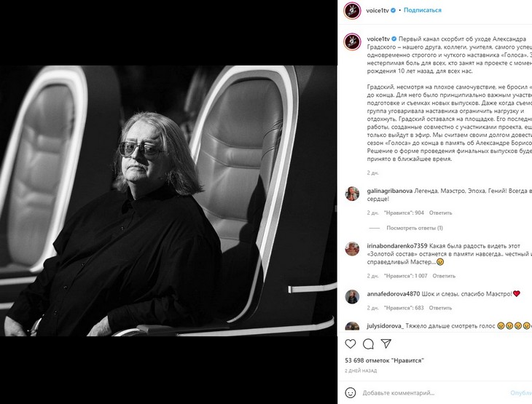
Task: Like the post with the heart icon
Action: tap(350, 344)
